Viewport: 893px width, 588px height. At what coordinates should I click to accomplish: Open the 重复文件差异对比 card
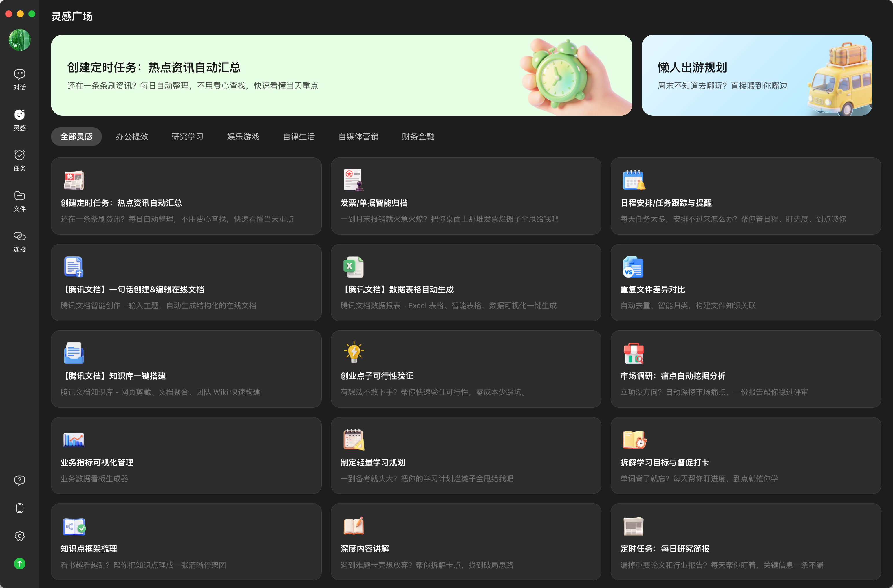coord(746,282)
